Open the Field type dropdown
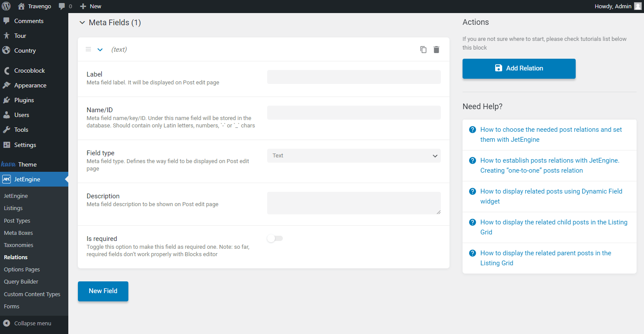The image size is (644, 334). click(x=354, y=156)
